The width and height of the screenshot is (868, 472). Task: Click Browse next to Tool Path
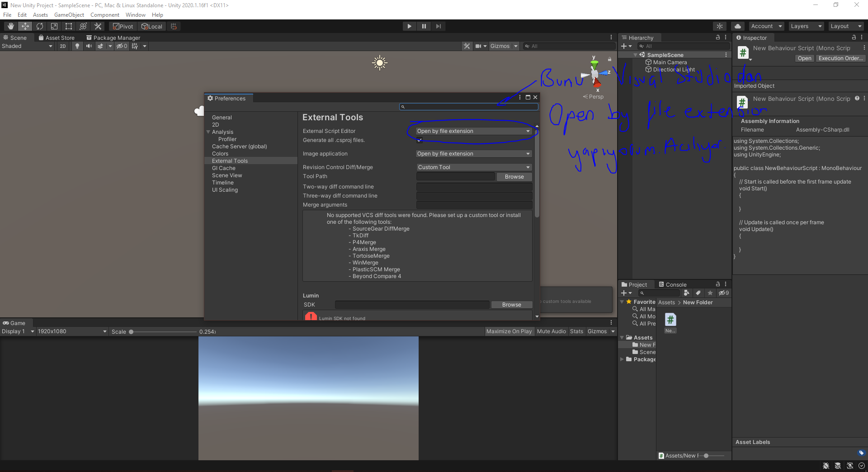[x=514, y=177]
